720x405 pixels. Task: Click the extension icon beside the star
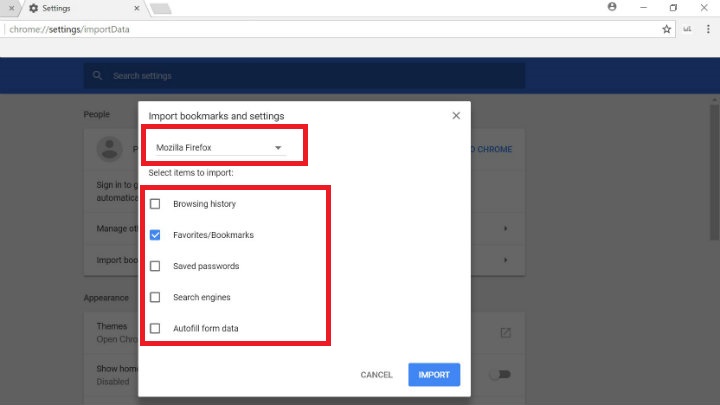click(x=687, y=29)
